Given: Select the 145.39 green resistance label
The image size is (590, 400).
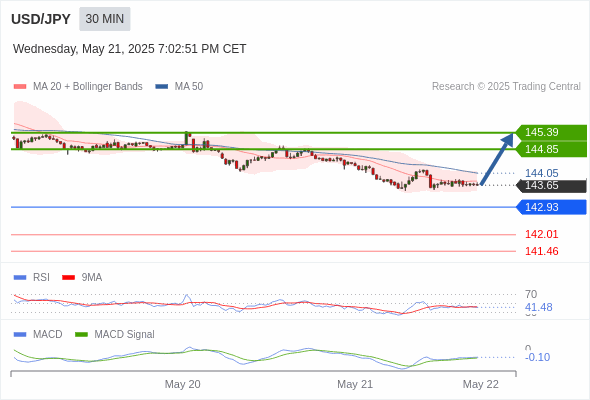Looking at the screenshot, I should (551, 132).
